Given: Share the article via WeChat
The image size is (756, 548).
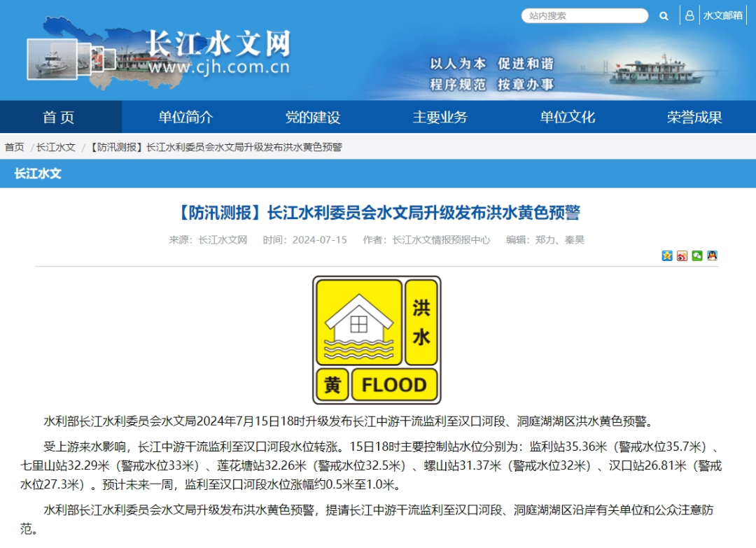Looking at the screenshot, I should click(x=696, y=256).
